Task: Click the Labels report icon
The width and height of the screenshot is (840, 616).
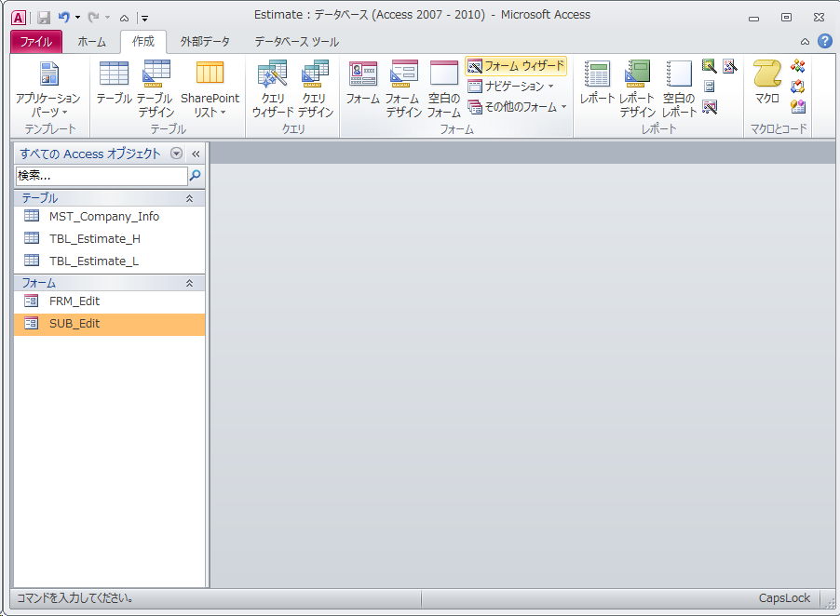Action: tap(710, 87)
